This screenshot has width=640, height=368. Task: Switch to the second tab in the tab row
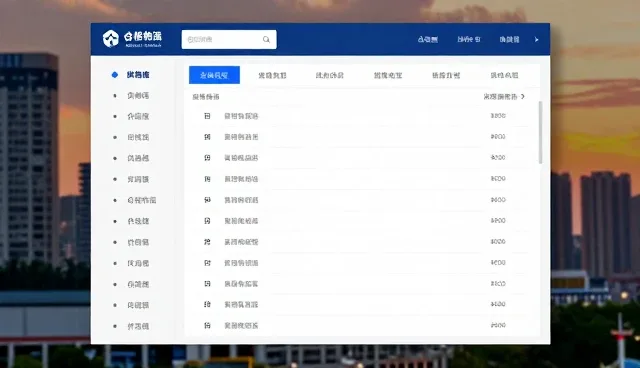(x=272, y=75)
